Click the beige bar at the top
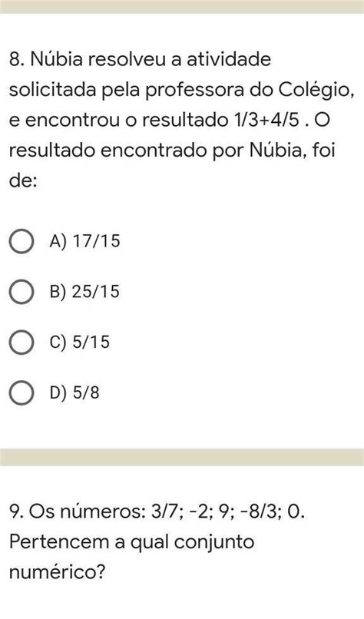This screenshot has height=619, width=364. click(182, 7)
